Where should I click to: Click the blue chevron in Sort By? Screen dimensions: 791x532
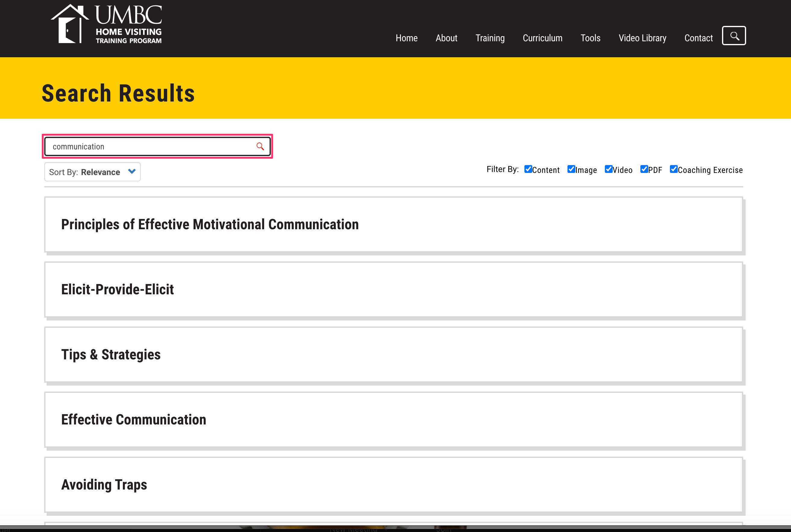click(x=132, y=172)
